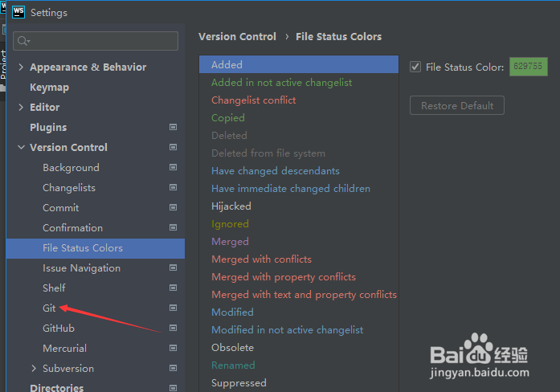Screen dimensions: 560x392
Task: Toggle the File Status Color checkbox
Action: tap(415, 67)
